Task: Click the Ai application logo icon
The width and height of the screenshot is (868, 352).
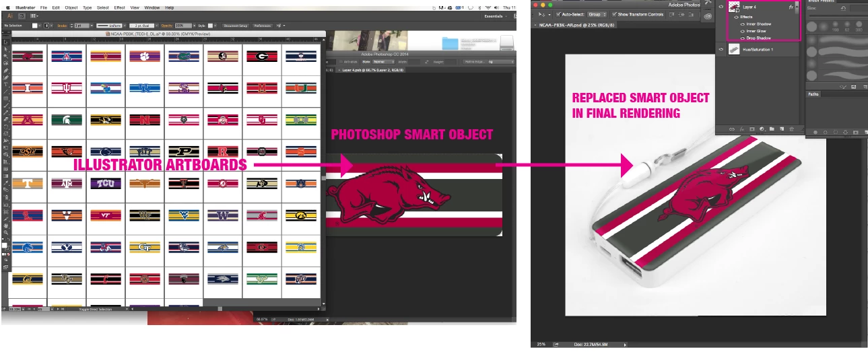Action: (9, 15)
